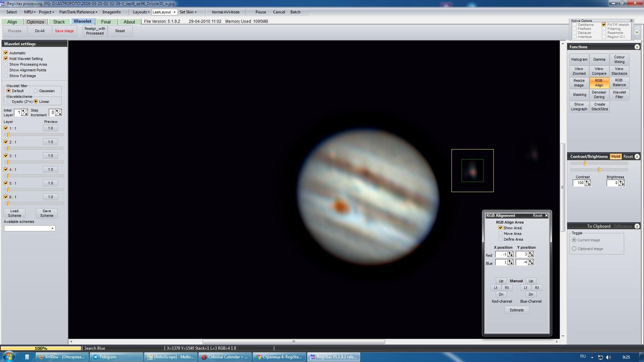Screen dimensions: 644x362
Task: Select the Gaussian wavelet filter
Action: (36, 91)
